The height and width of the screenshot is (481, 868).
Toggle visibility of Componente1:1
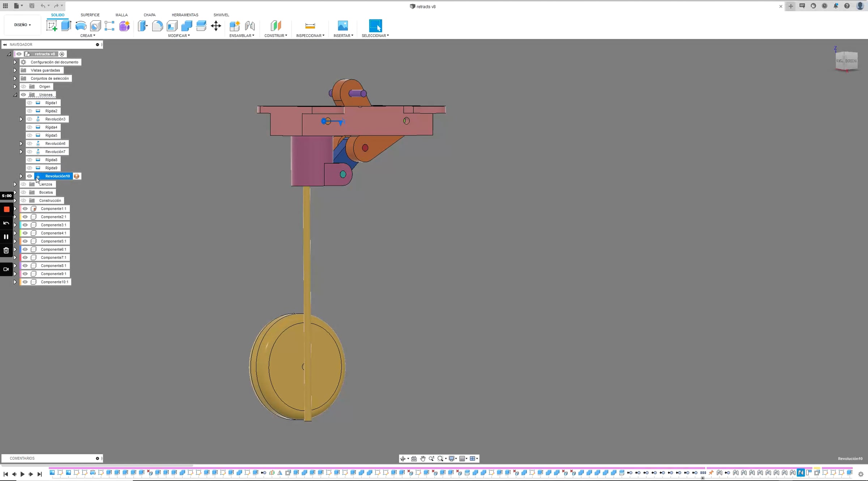coord(25,209)
